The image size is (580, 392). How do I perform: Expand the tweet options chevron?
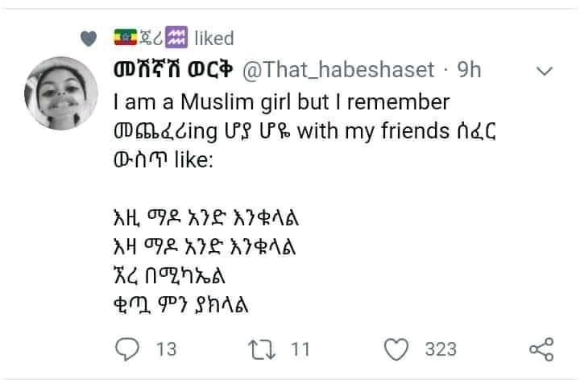pos(545,71)
